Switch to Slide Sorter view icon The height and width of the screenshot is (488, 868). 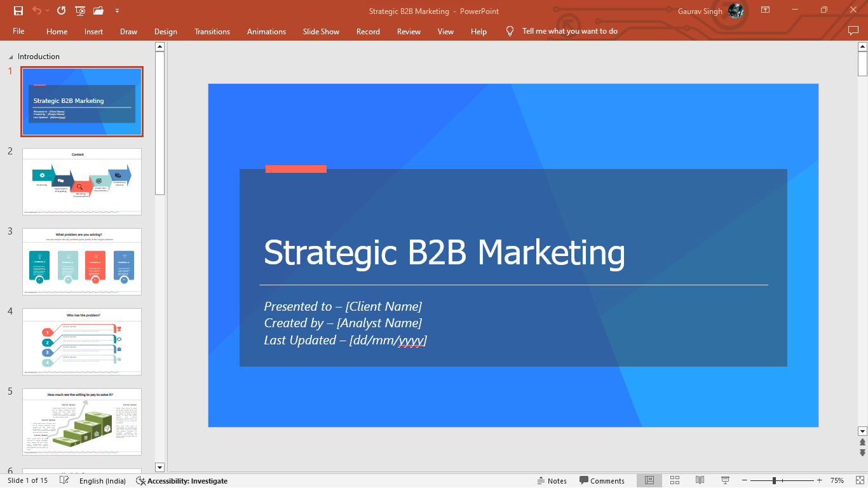coord(675,480)
